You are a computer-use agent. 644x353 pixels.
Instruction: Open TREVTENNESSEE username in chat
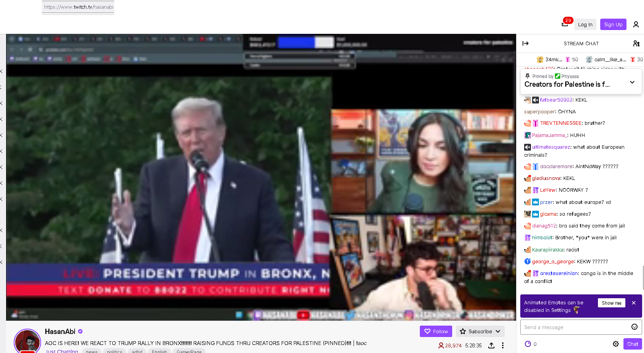(561, 123)
